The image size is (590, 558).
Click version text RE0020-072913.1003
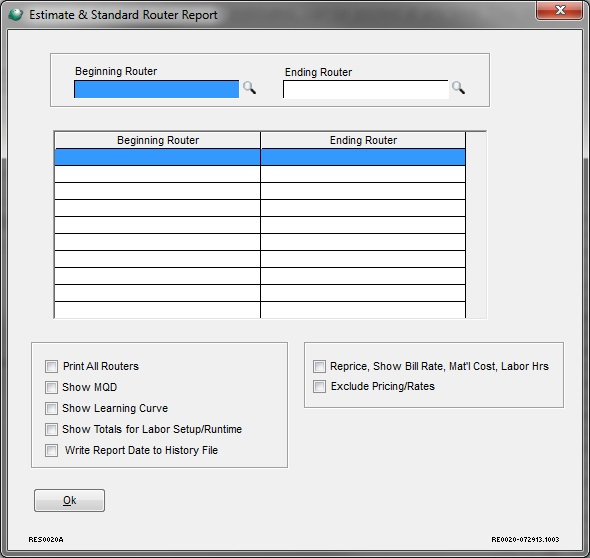[525, 540]
